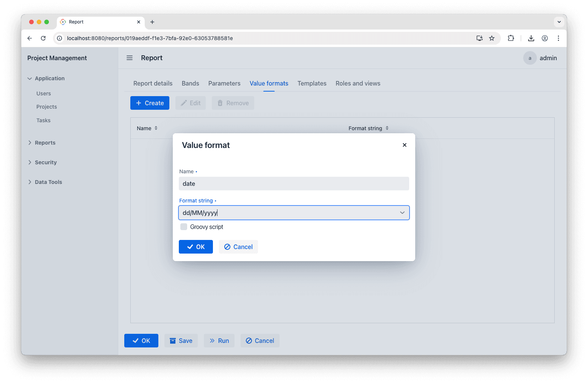The height and width of the screenshot is (383, 588).
Task: Close the Value format dialog
Action: [x=405, y=145]
